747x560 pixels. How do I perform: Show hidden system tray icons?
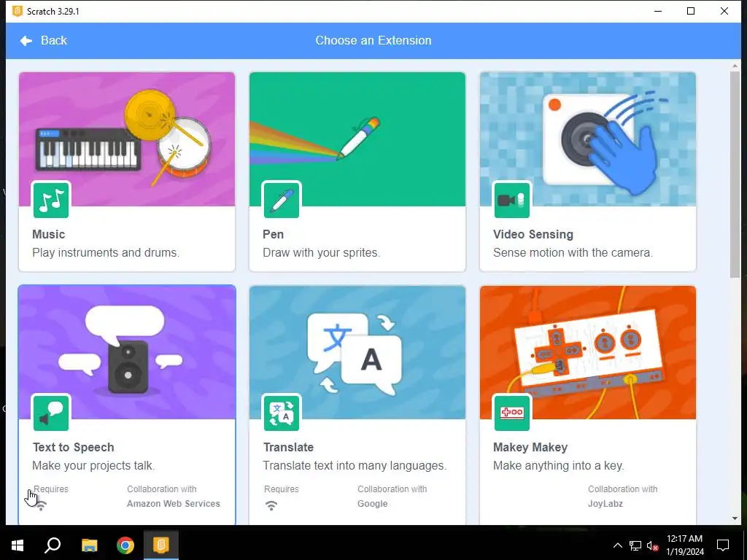point(617,545)
